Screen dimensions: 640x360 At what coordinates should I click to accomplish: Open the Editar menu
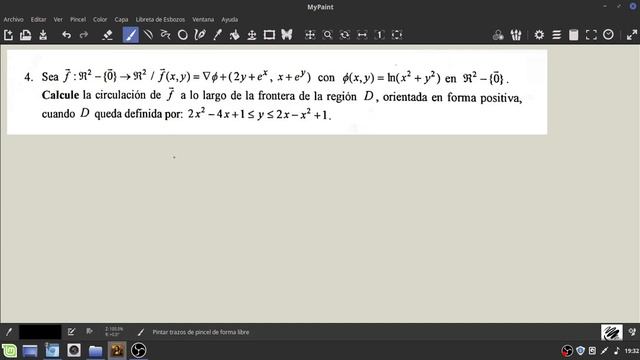[38, 20]
